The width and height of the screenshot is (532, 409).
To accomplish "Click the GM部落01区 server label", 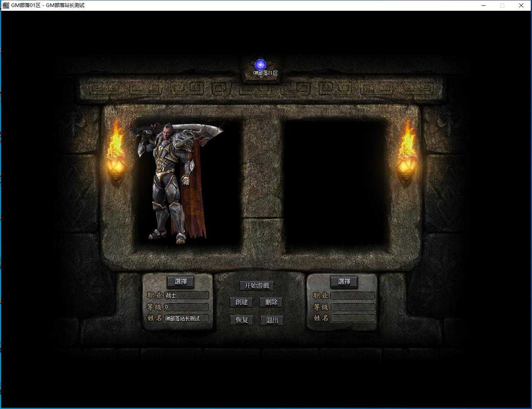I will pyautogui.click(x=265, y=73).
